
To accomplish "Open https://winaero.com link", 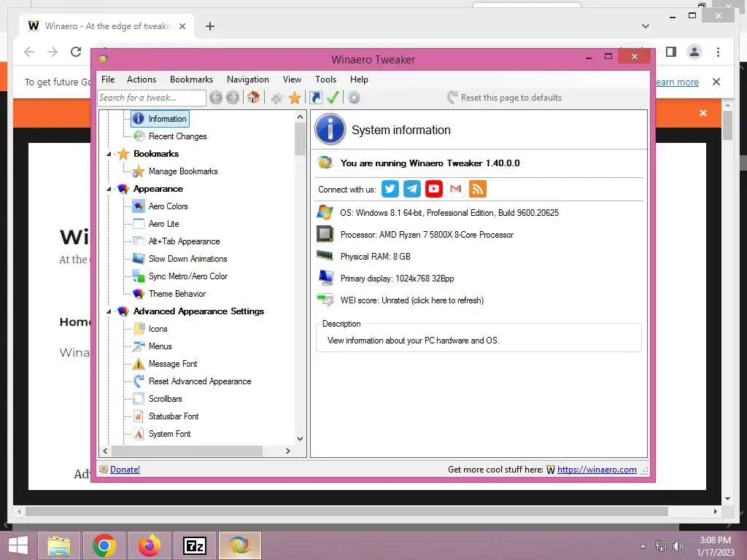I will click(x=597, y=470).
